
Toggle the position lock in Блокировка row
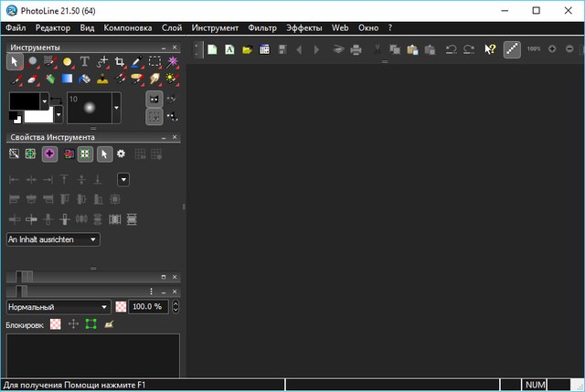click(x=73, y=324)
